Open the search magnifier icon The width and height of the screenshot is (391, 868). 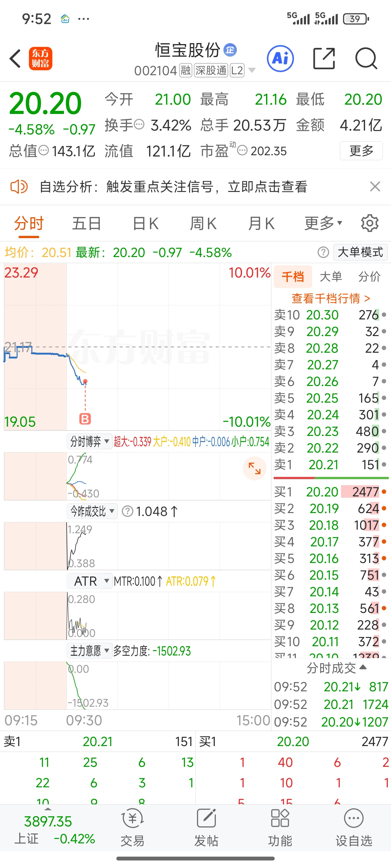366,59
